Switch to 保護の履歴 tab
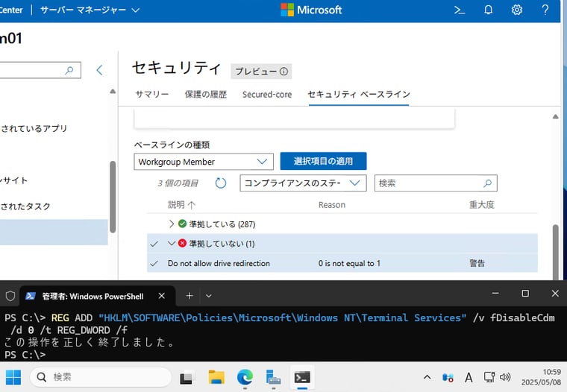Screen dimensions: 567x392 pyautogui.click(x=206, y=95)
